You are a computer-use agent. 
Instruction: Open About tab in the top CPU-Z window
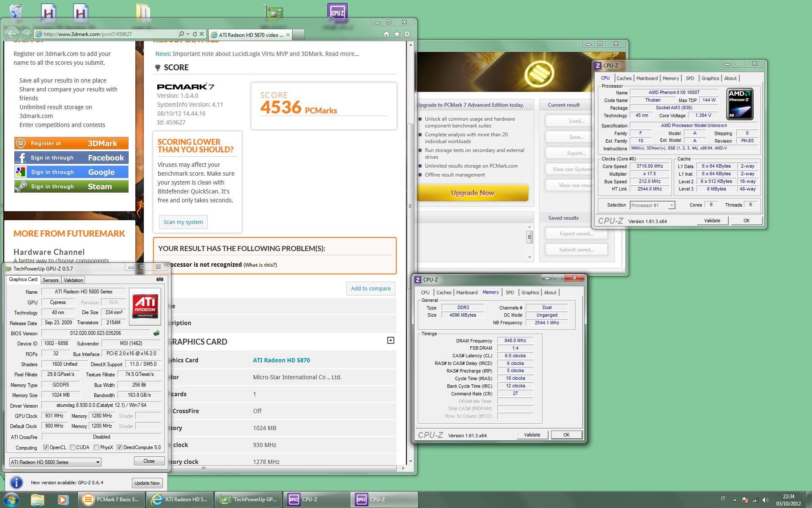point(730,78)
